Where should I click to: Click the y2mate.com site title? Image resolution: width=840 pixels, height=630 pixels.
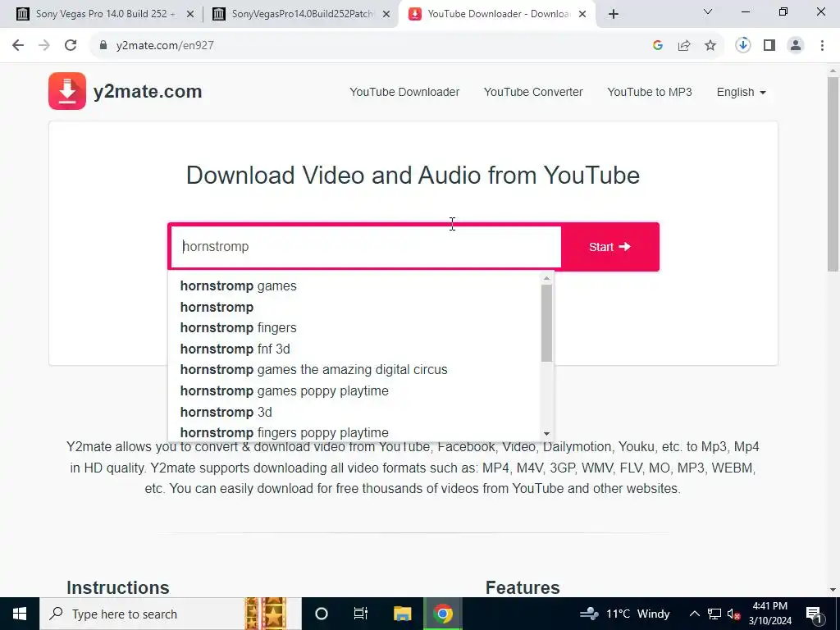[148, 92]
